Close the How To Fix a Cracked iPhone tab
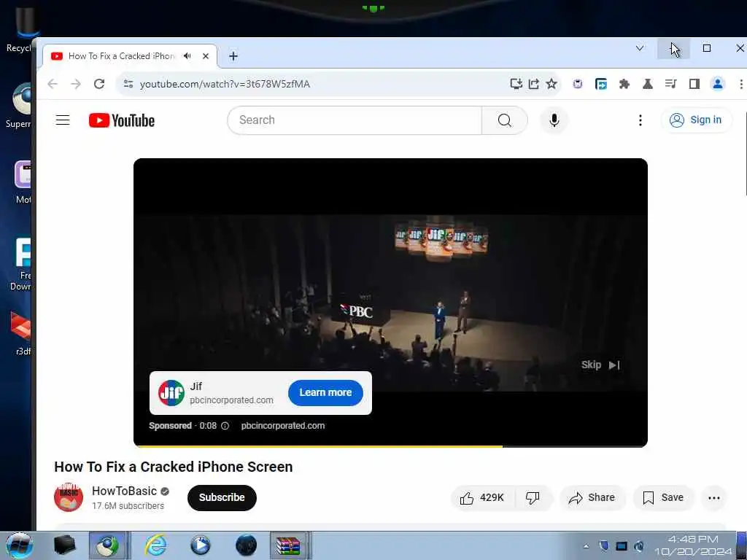This screenshot has height=560, width=747. click(206, 56)
